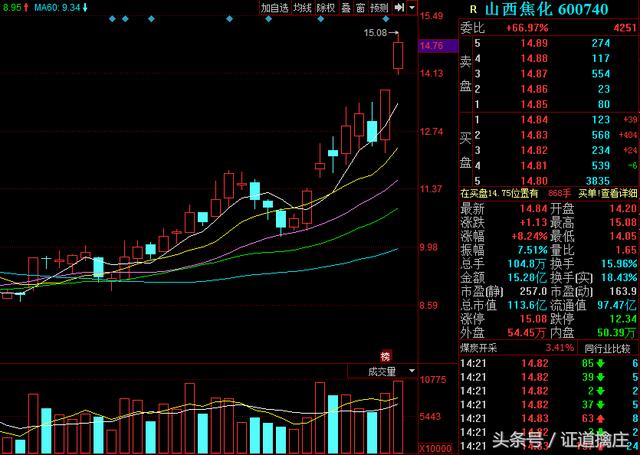
Task: Click the 外盘 54.45万 value
Action: tap(526, 333)
